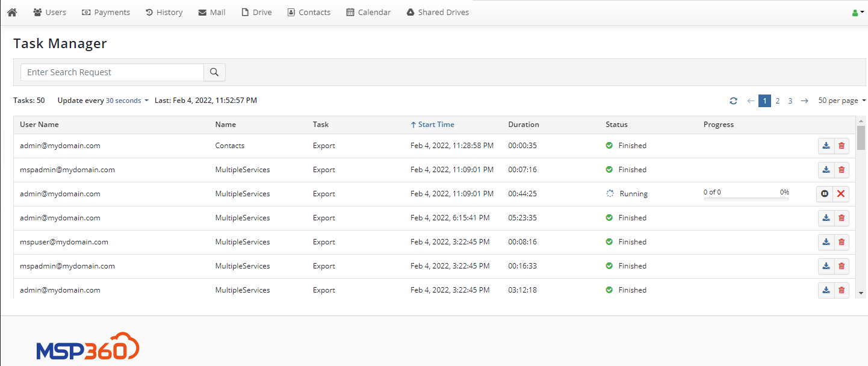Click the 'Task Manager' page heading
This screenshot has height=366, width=868.
tap(60, 43)
